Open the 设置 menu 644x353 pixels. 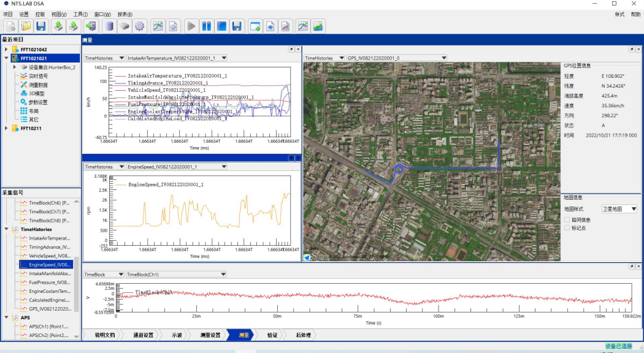coord(24,14)
